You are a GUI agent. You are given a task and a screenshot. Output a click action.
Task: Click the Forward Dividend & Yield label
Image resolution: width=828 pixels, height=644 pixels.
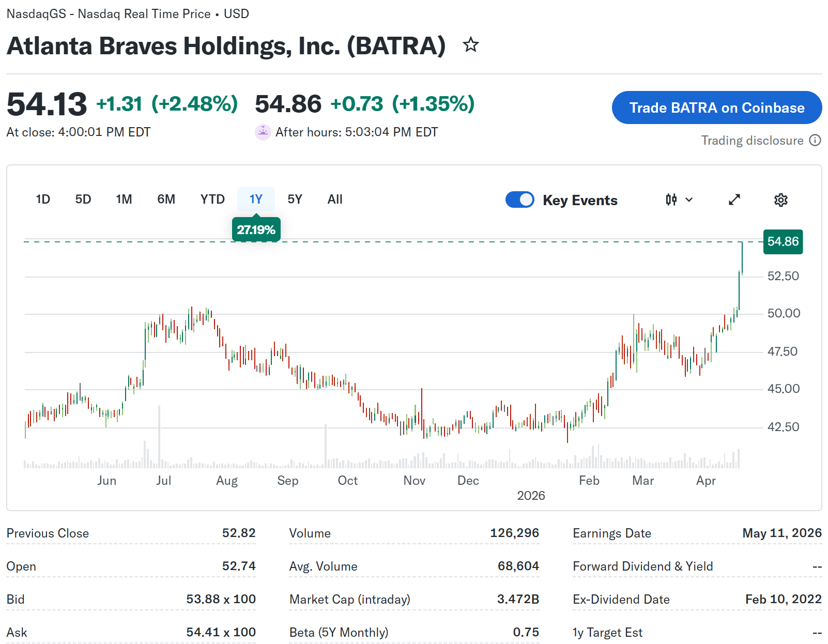(643, 566)
